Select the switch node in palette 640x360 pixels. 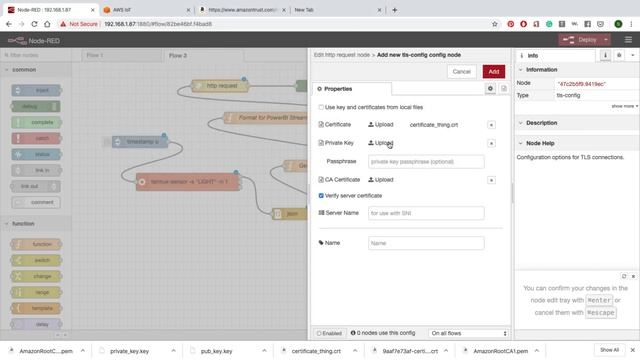36,260
